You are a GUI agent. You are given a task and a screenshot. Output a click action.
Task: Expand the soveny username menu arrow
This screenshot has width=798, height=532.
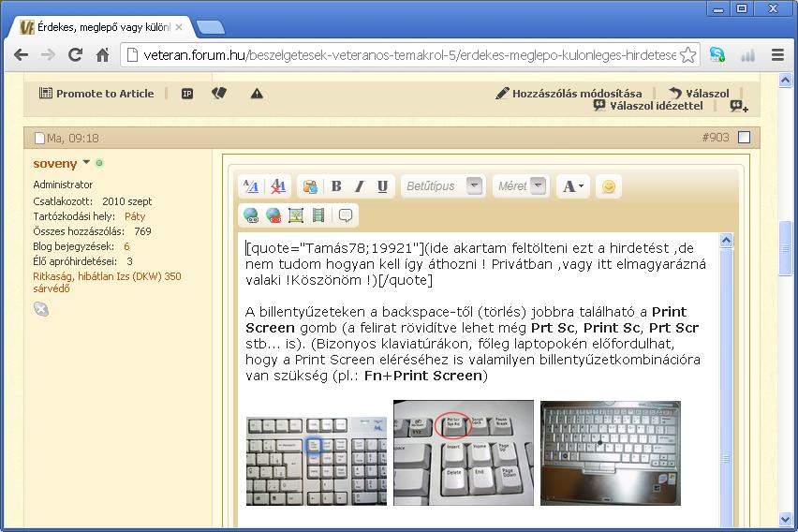pyautogui.click(x=86, y=163)
